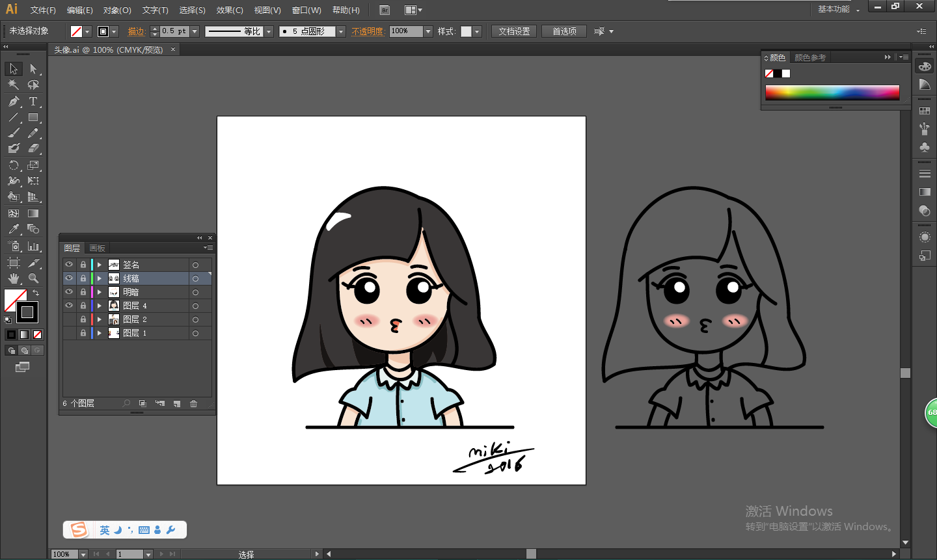Hide the 签名 layer eye icon
Screen dimensions: 937x560
(x=69, y=265)
